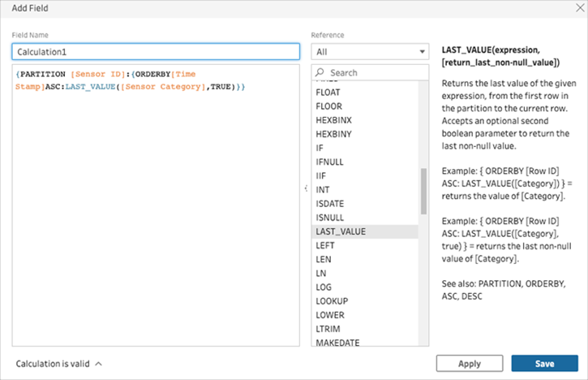Close the Add Field dialog
This screenshot has width=588, height=380.
point(580,8)
